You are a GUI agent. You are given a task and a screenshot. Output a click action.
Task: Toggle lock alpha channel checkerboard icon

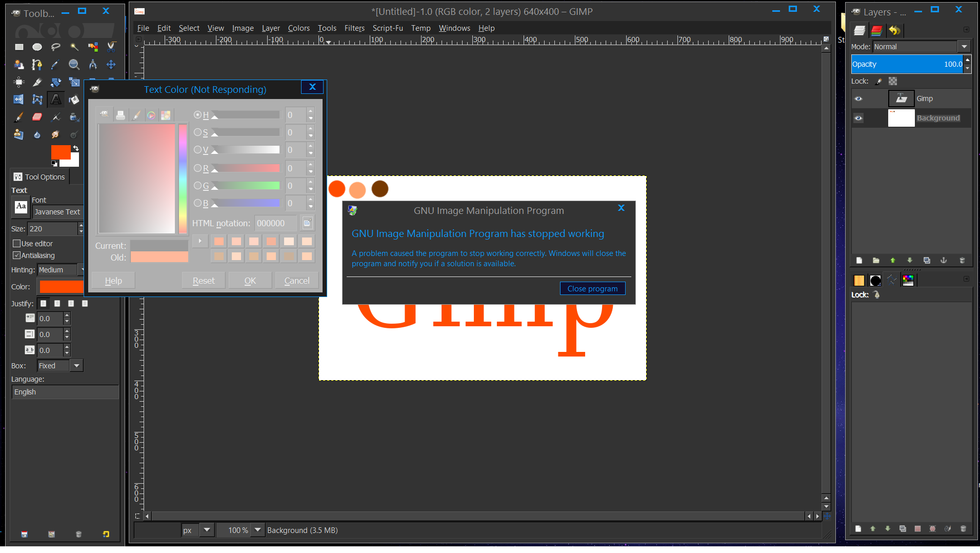893,81
